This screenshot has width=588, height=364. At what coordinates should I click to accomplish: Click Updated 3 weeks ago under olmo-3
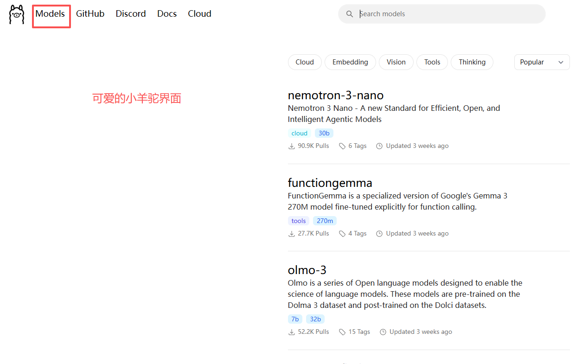[421, 332]
